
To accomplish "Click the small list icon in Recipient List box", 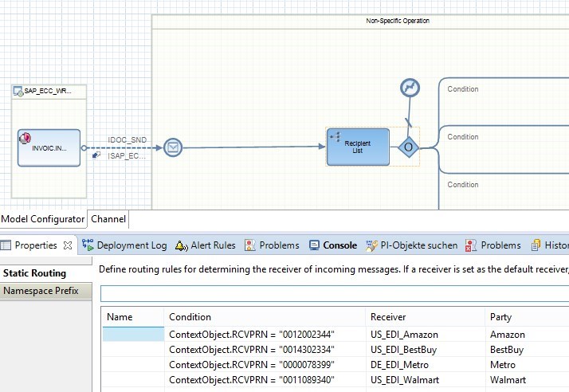I will 336,137.
